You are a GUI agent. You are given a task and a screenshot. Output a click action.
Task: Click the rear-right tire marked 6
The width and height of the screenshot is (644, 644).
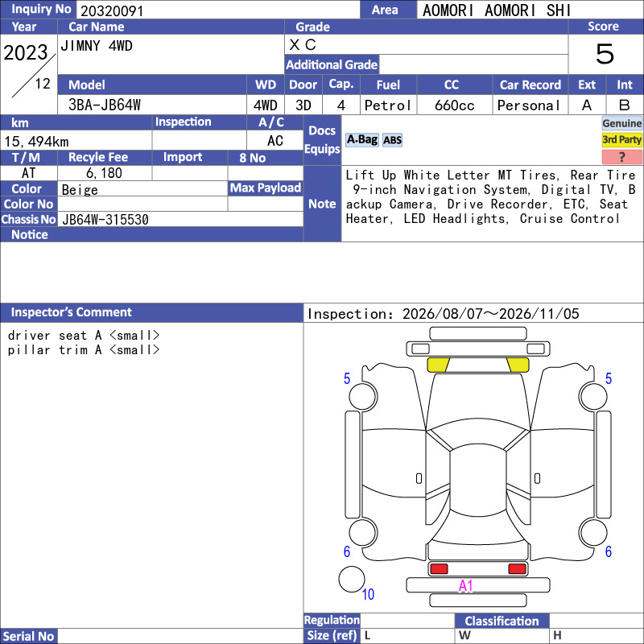[593, 533]
